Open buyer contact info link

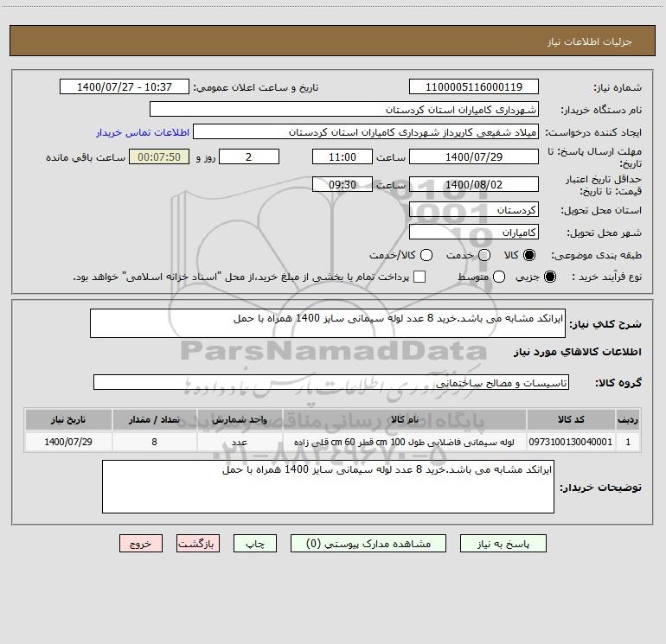143,132
